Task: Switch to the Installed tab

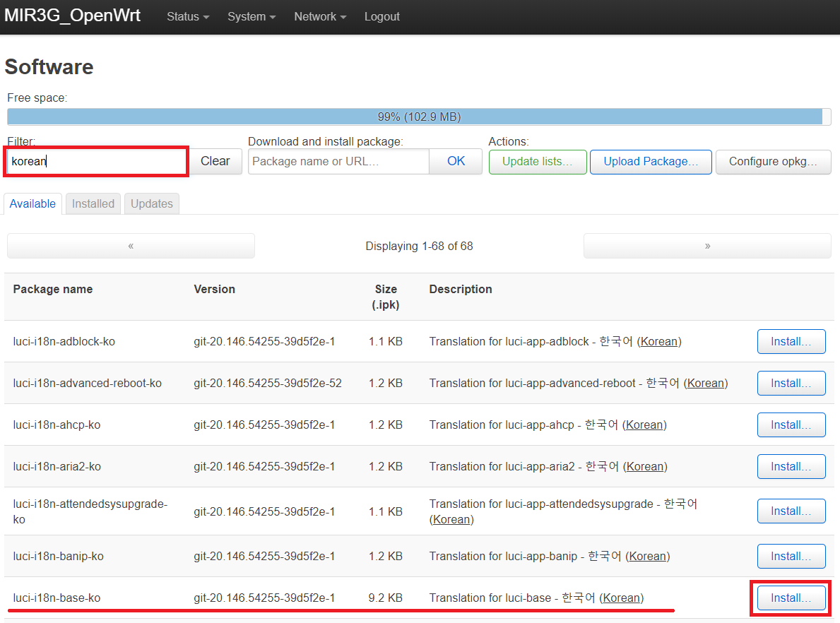Action: coord(93,203)
